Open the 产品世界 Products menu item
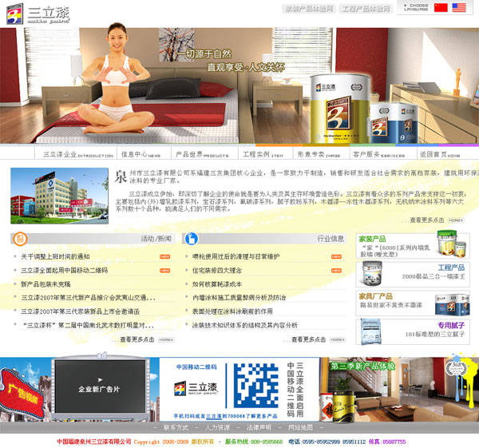Screen dimensions: 479x448 tap(202, 154)
